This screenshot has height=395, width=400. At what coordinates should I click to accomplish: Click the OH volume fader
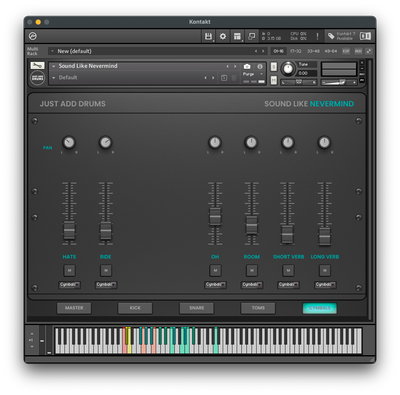(x=215, y=217)
